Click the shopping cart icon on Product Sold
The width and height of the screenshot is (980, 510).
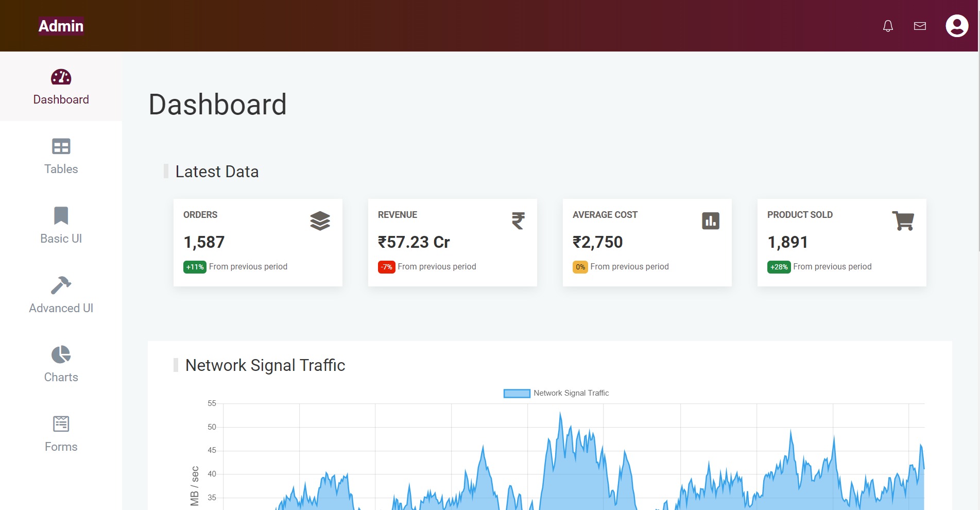click(x=903, y=221)
